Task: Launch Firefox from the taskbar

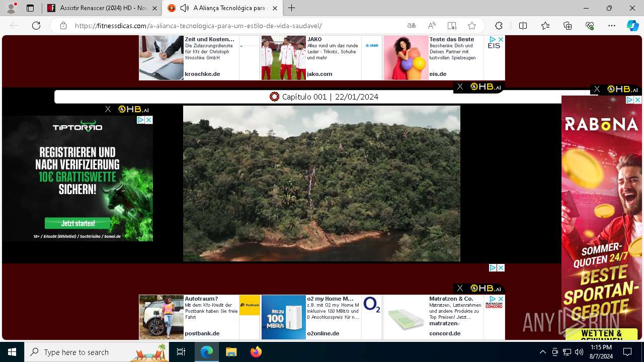Action: (256, 352)
